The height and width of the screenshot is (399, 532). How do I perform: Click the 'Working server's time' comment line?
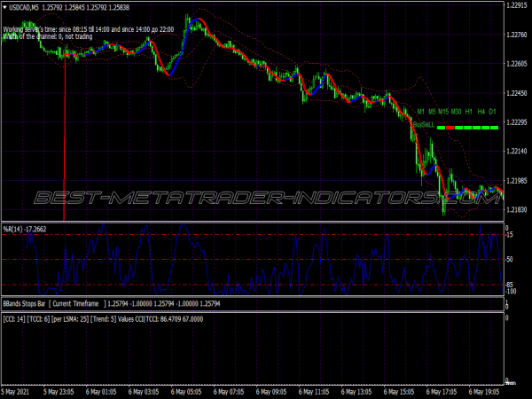pos(89,29)
